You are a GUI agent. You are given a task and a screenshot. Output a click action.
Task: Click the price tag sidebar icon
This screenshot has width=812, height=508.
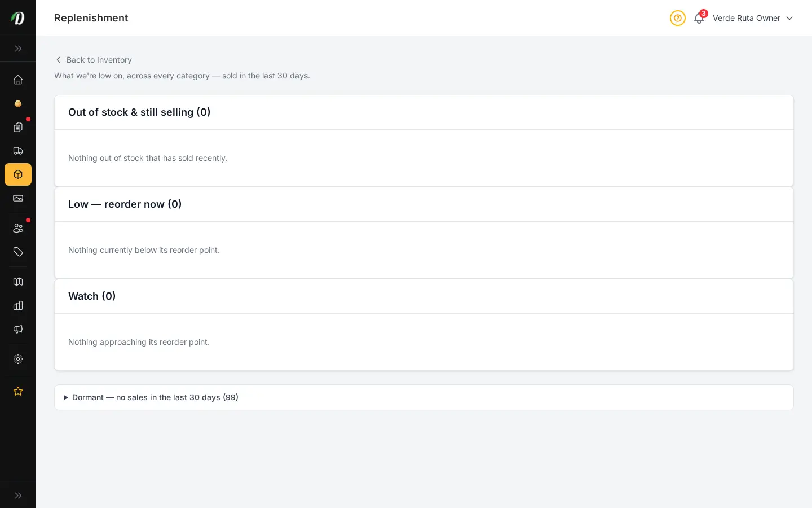pos(18,252)
